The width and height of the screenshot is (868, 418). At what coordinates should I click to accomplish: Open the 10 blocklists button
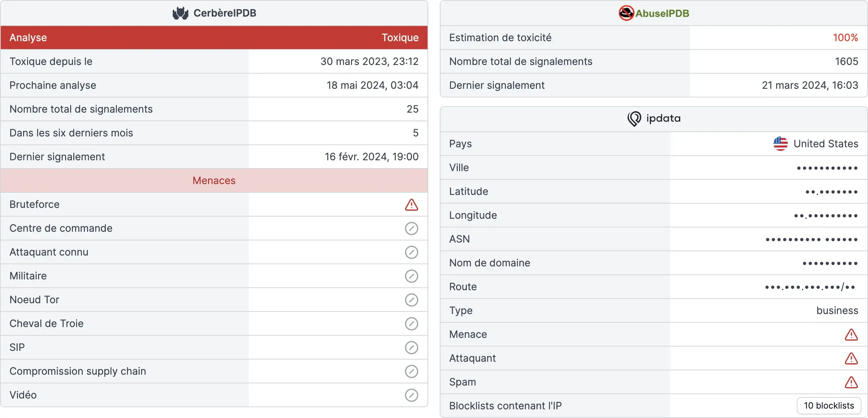829,406
